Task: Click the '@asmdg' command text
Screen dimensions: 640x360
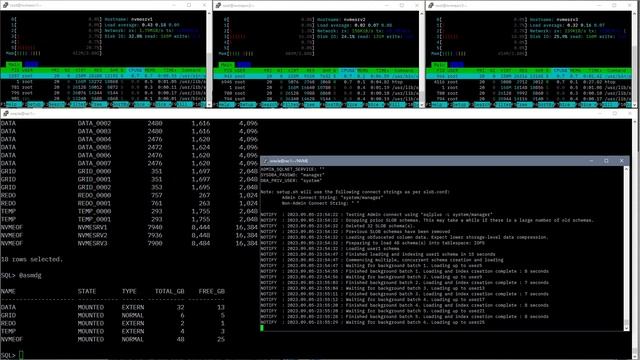Action: click(30, 275)
